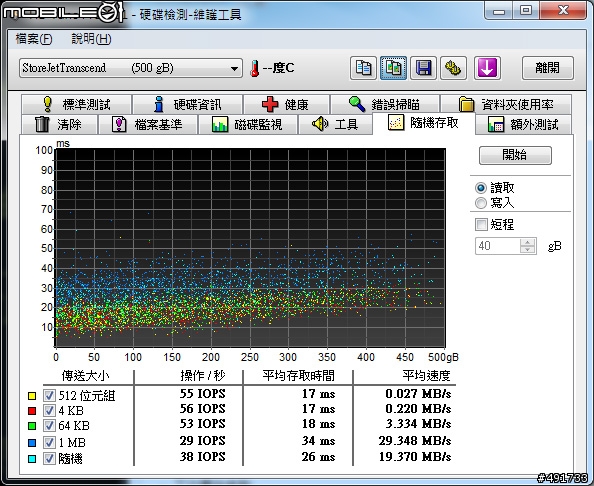Open the 健康 health tab
594x486 pixels.
tap(286, 104)
